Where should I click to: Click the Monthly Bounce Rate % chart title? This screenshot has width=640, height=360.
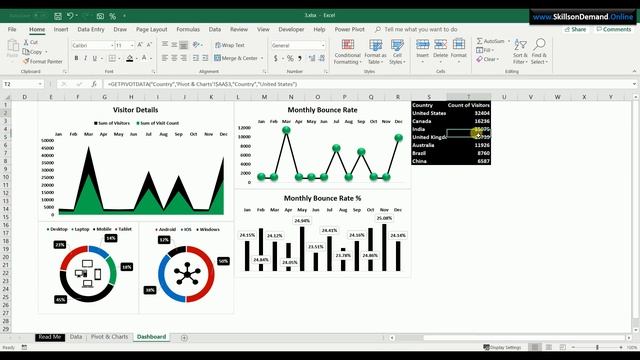point(322,198)
